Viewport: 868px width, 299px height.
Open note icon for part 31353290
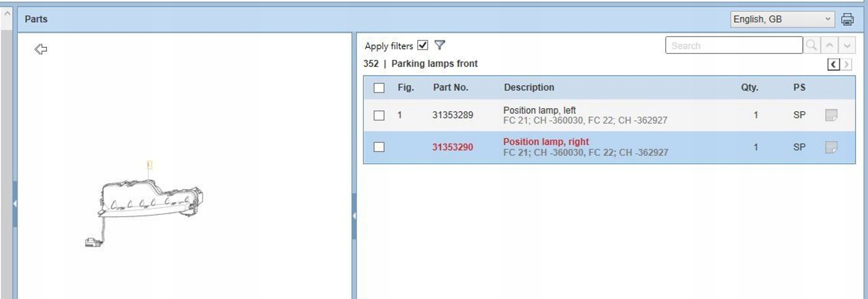tap(831, 147)
